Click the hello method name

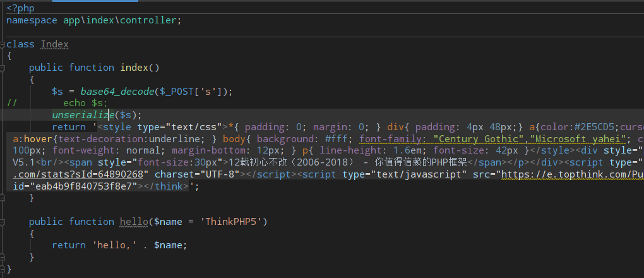coord(134,222)
